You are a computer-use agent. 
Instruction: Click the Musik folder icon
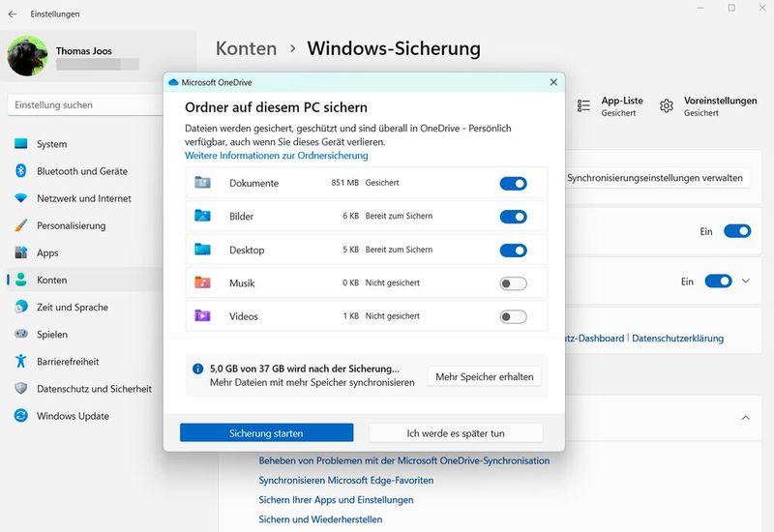202,282
